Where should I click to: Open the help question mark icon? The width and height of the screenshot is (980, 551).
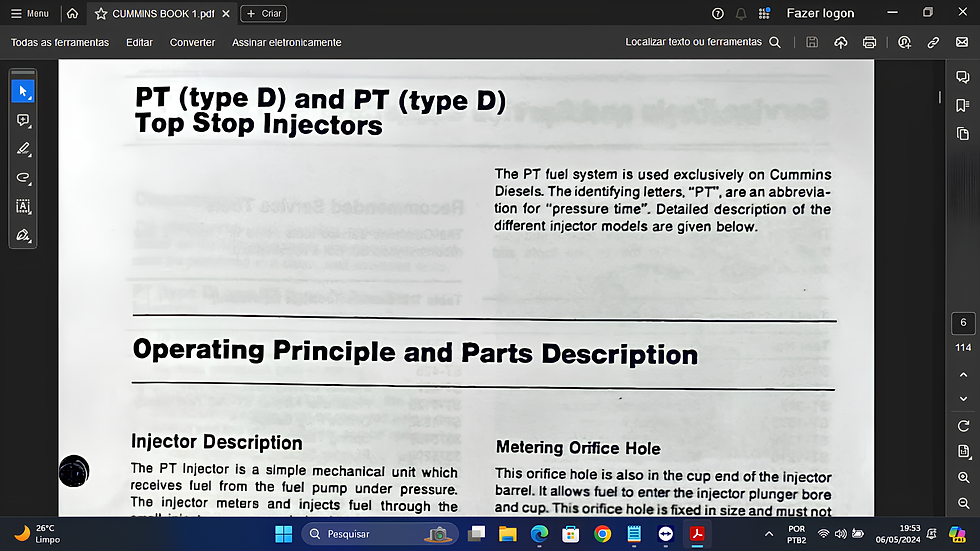(x=718, y=13)
